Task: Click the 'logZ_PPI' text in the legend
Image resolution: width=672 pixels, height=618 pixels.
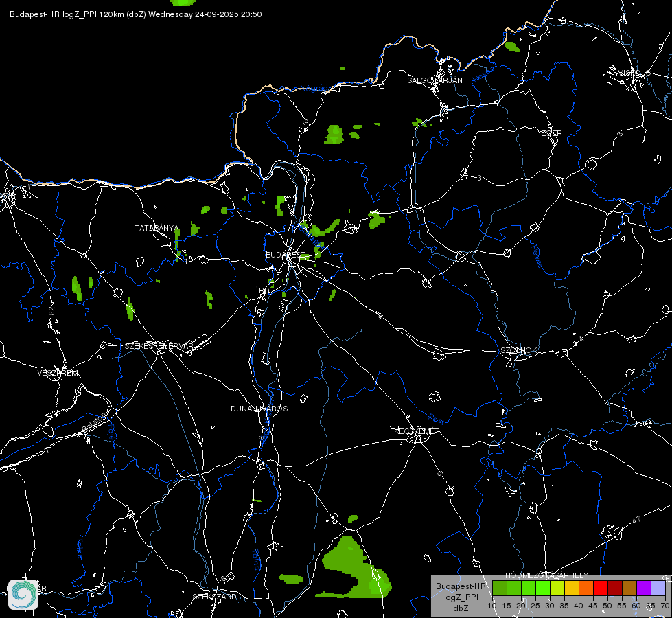Action: [461, 597]
